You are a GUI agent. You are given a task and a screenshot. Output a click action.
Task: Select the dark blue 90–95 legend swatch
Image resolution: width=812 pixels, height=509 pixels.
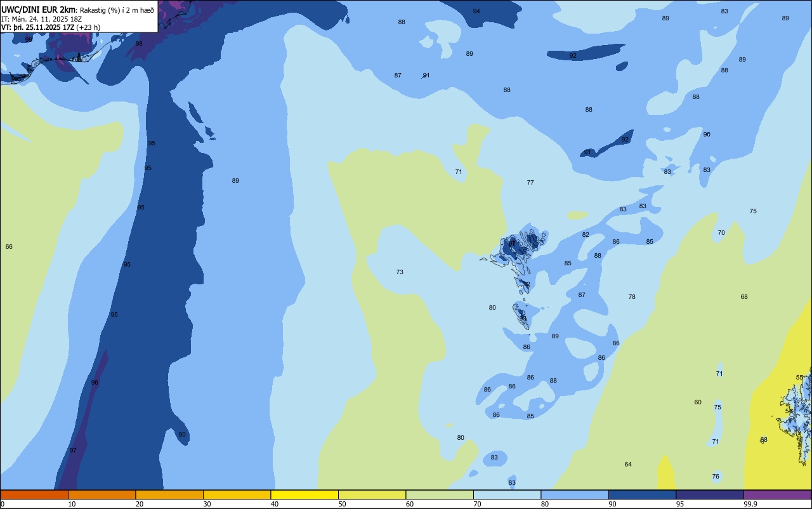642,494
